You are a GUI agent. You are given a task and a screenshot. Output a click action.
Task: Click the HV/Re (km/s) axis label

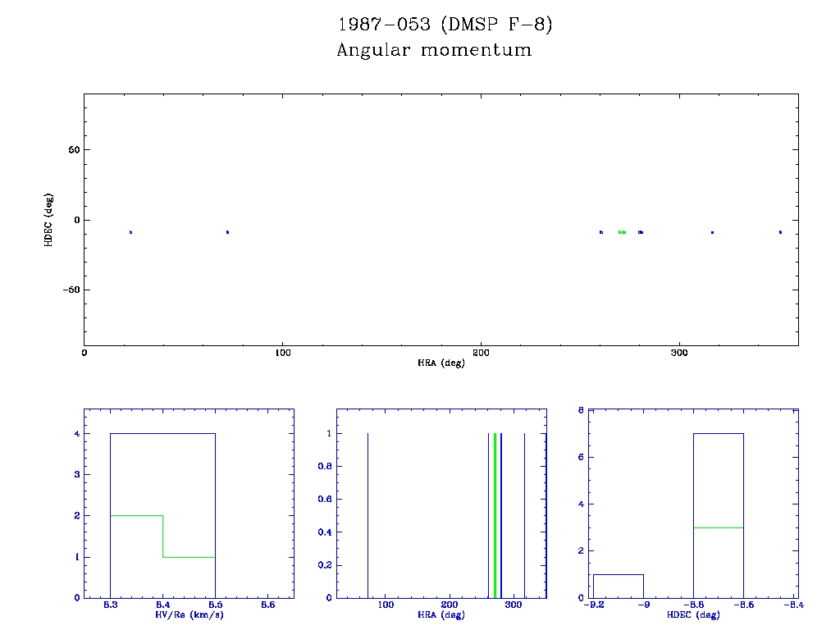click(x=189, y=614)
